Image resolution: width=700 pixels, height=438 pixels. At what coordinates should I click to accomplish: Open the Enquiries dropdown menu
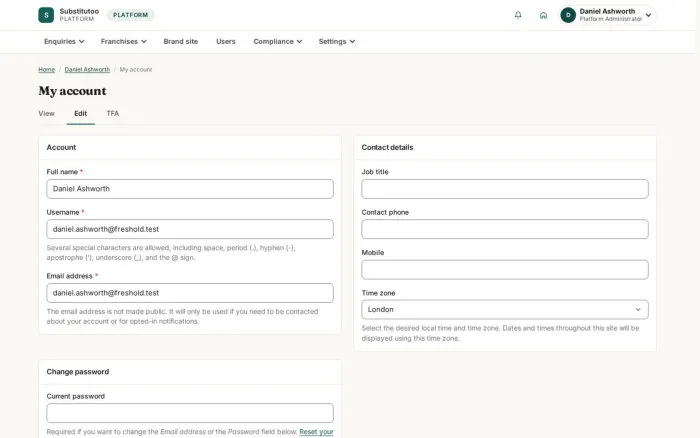click(x=64, y=42)
